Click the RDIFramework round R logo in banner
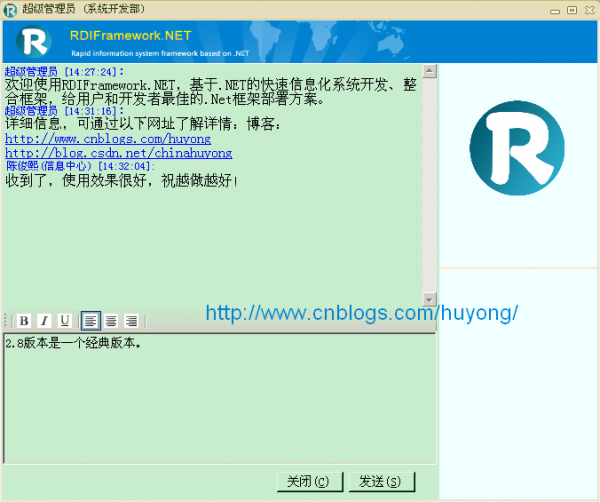Screen dimensions: 600x502 pyautogui.click(x=34, y=41)
